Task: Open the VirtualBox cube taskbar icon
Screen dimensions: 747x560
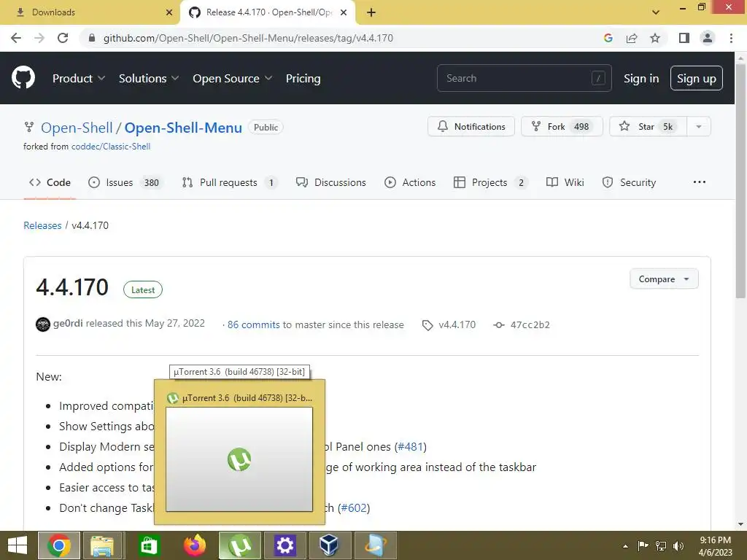Action: (x=329, y=545)
